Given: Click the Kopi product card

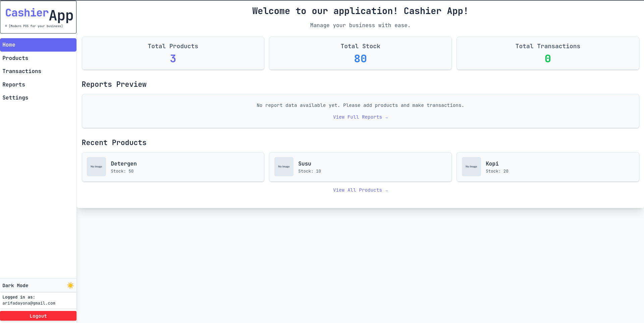Looking at the screenshot, I should click(x=548, y=167).
